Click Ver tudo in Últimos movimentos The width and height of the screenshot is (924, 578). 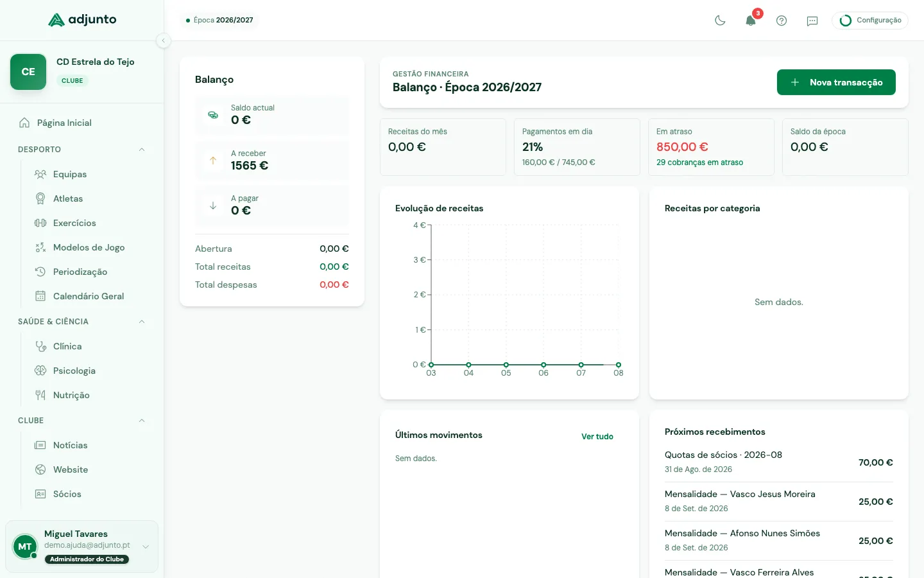click(x=597, y=437)
